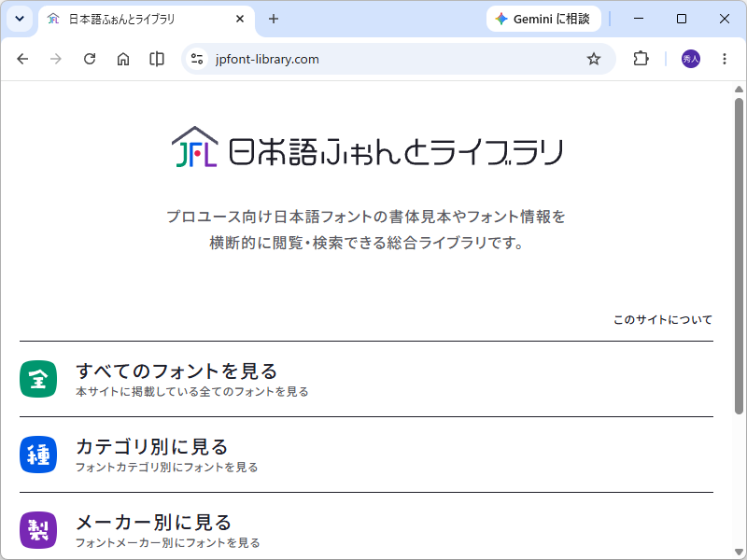Image resolution: width=747 pixels, height=560 pixels.
Task: Click the 日本語ふぉんとライブラリ site logo
Action: coord(367,147)
